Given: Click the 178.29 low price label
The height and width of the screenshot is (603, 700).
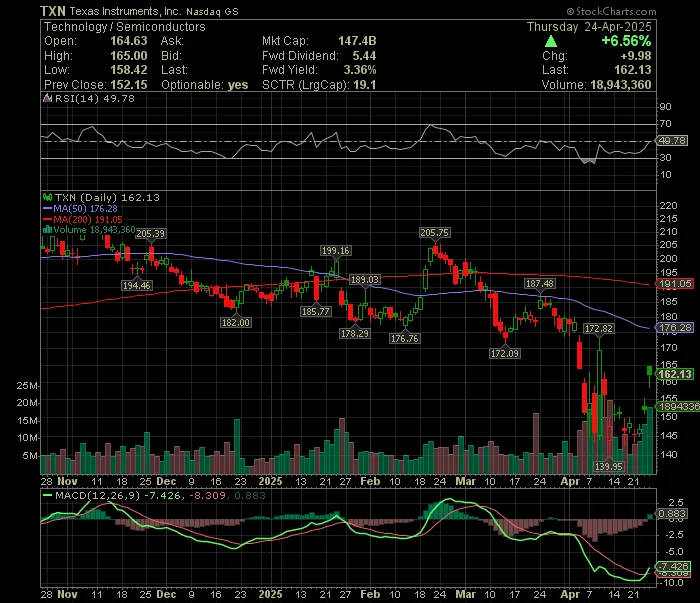Looking at the screenshot, I should coord(354,333).
